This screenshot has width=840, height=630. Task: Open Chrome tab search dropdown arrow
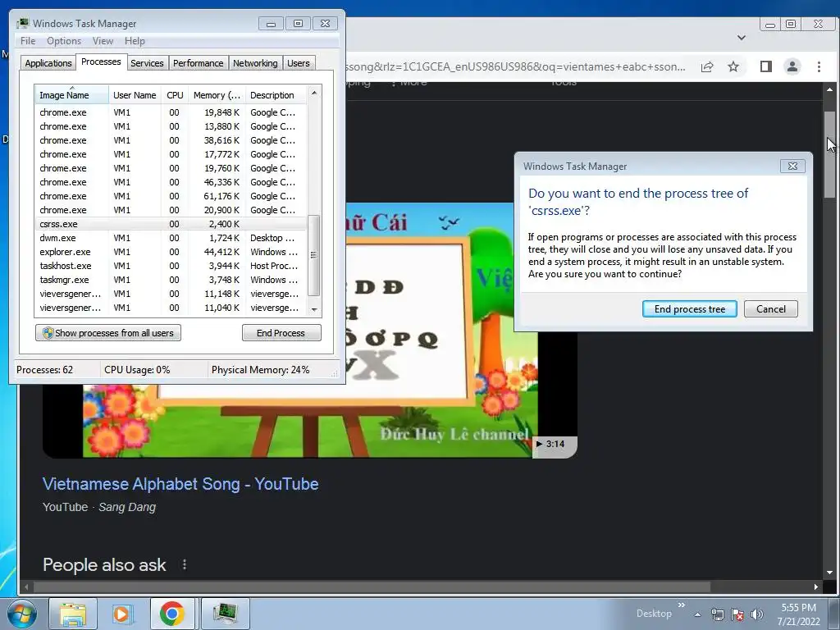pos(742,38)
